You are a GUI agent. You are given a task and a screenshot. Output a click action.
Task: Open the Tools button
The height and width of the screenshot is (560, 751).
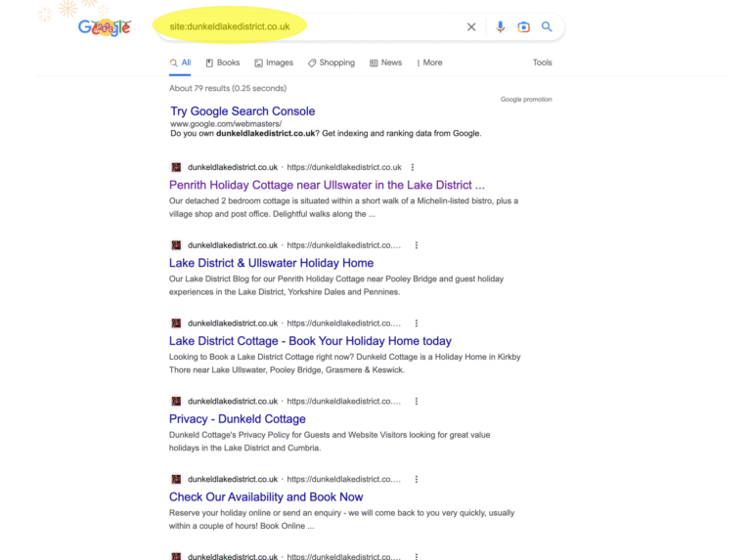click(542, 63)
